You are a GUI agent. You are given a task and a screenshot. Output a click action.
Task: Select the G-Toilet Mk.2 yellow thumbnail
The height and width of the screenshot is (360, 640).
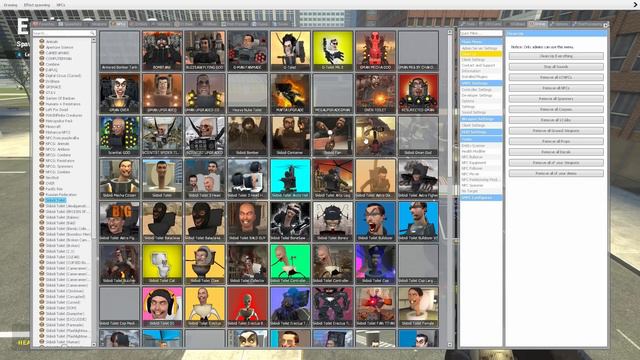tap(333, 50)
